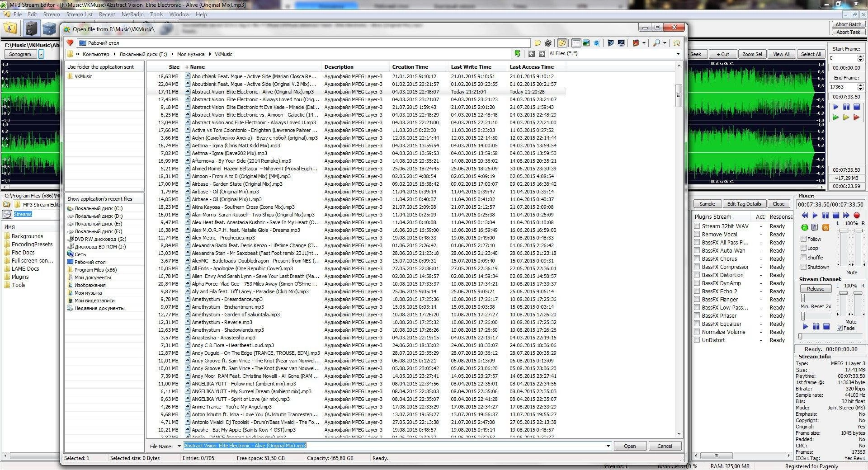
Task: Click the red heart favorites icon
Action: [70, 43]
